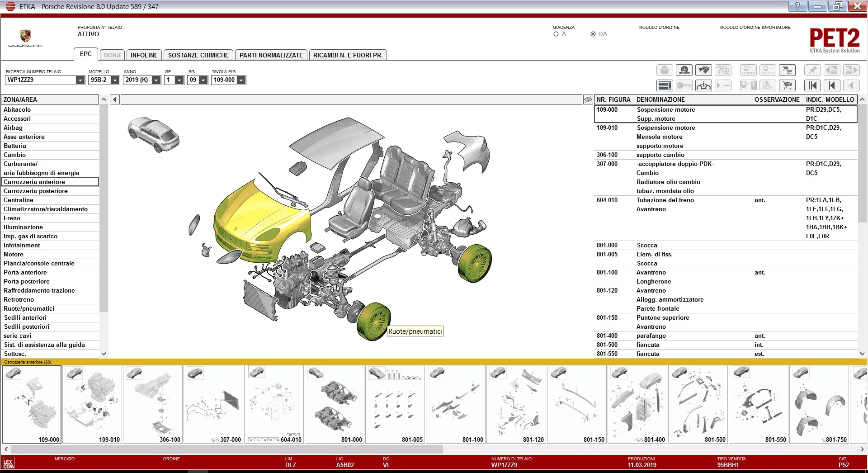The width and height of the screenshot is (868, 473).
Task: Click the key icon in the toolbar
Action: [684, 85]
